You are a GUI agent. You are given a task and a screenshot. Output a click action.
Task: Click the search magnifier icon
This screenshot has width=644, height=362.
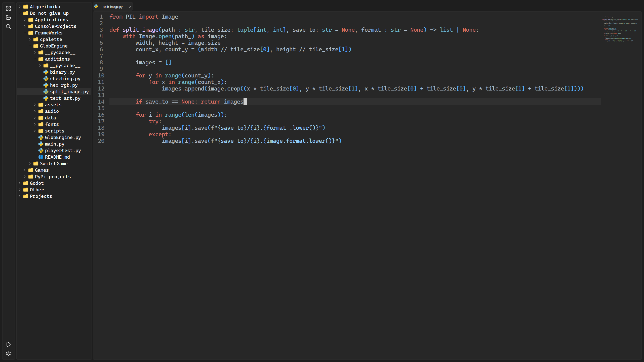pos(8,27)
